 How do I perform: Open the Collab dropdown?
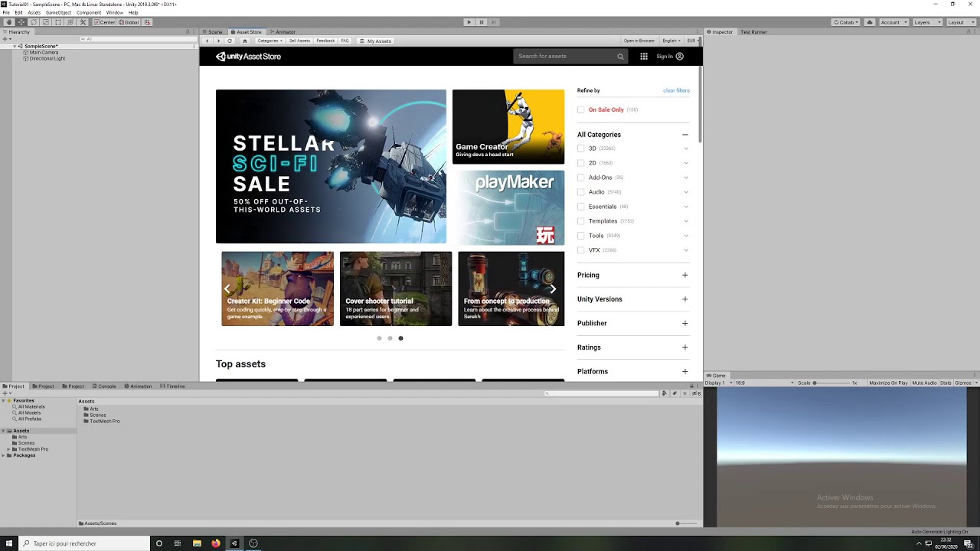tap(846, 22)
